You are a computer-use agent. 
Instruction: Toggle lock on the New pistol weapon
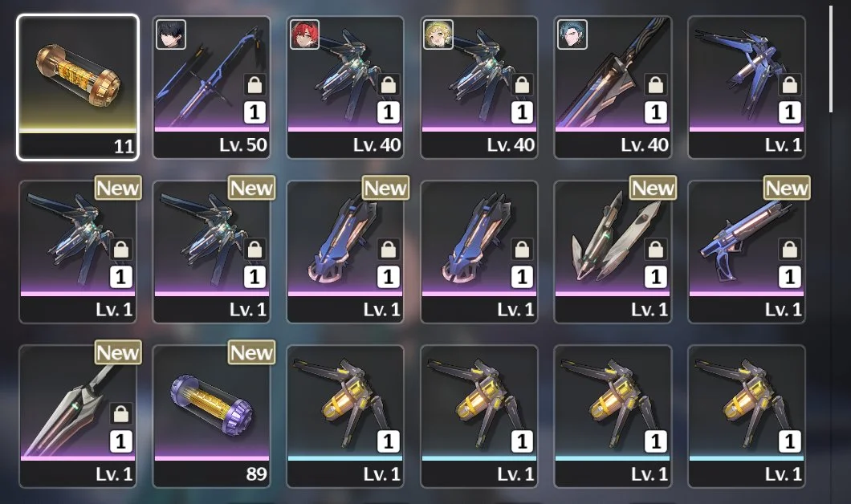point(790,250)
